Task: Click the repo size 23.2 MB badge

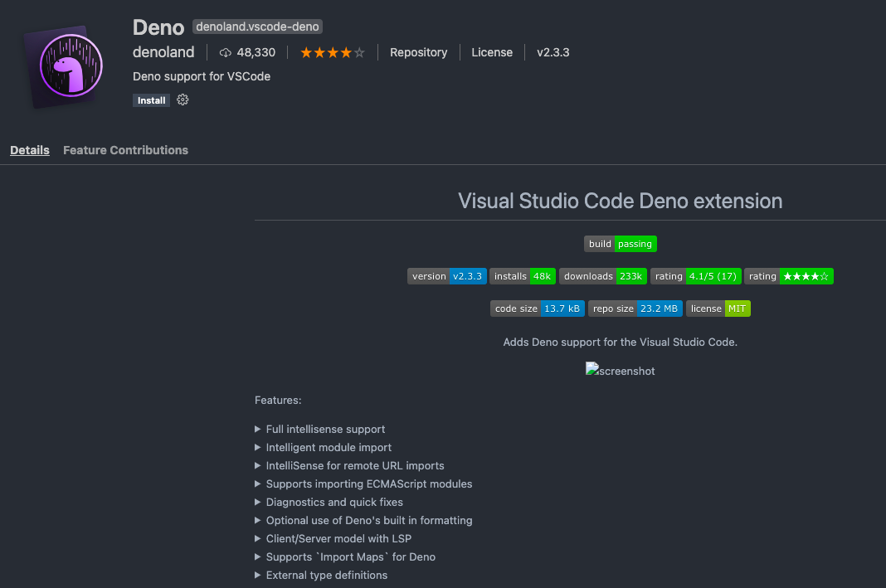Action: [635, 309]
